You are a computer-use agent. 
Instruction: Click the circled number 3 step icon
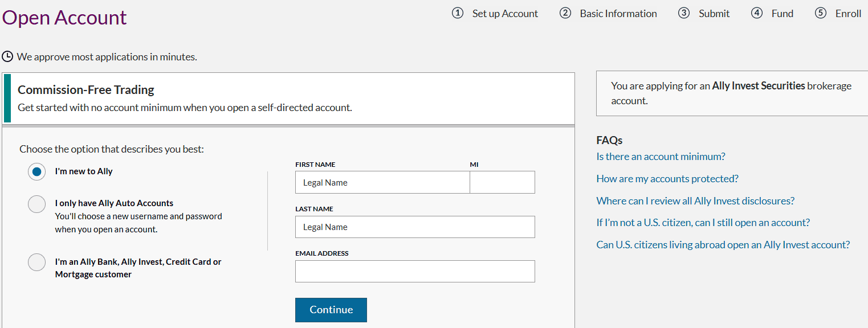[684, 13]
